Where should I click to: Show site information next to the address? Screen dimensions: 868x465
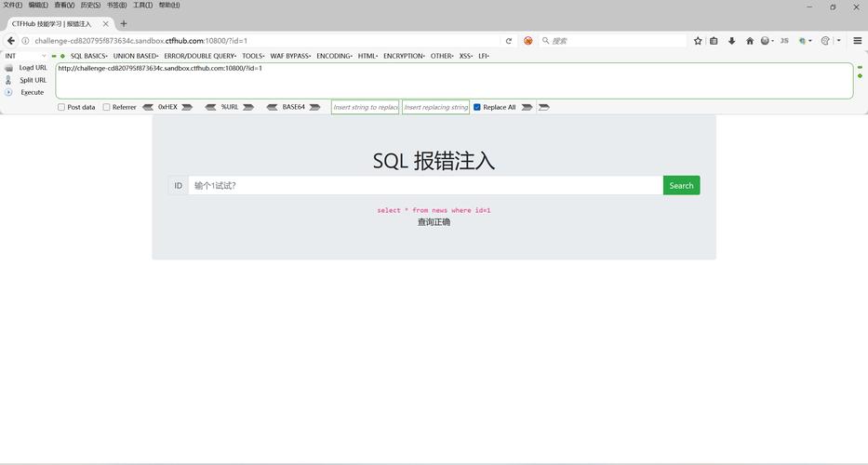[25, 40]
